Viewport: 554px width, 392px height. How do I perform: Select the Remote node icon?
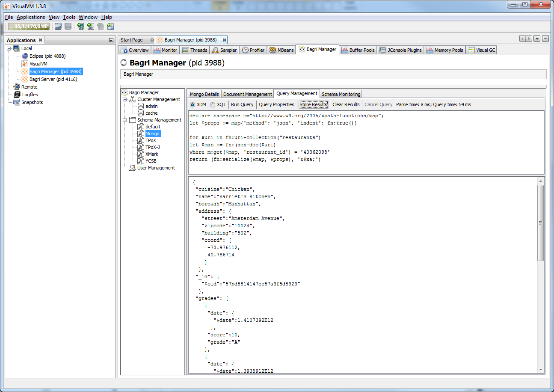point(17,87)
